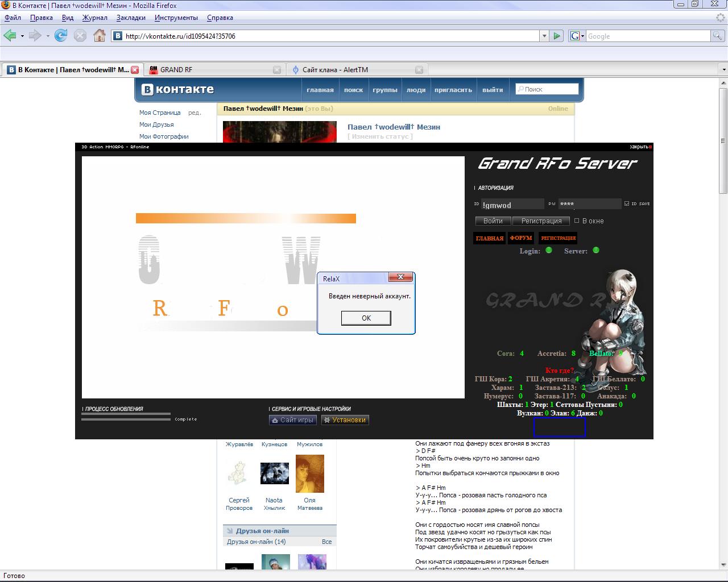
Task: Click the Google search magnifier icon
Action: [x=718, y=36]
